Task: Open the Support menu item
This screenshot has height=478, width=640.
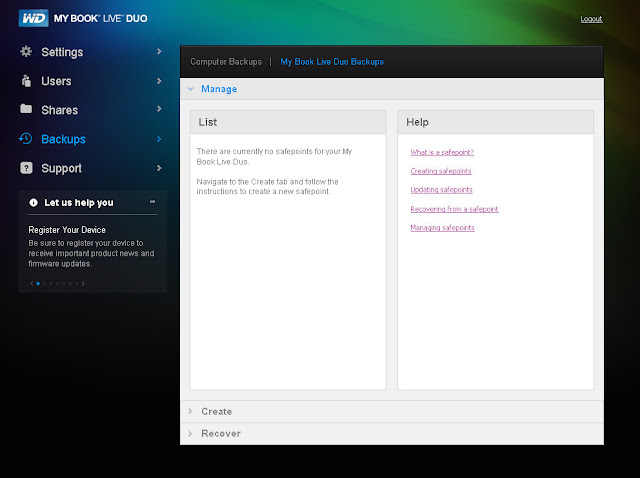Action: [x=62, y=168]
